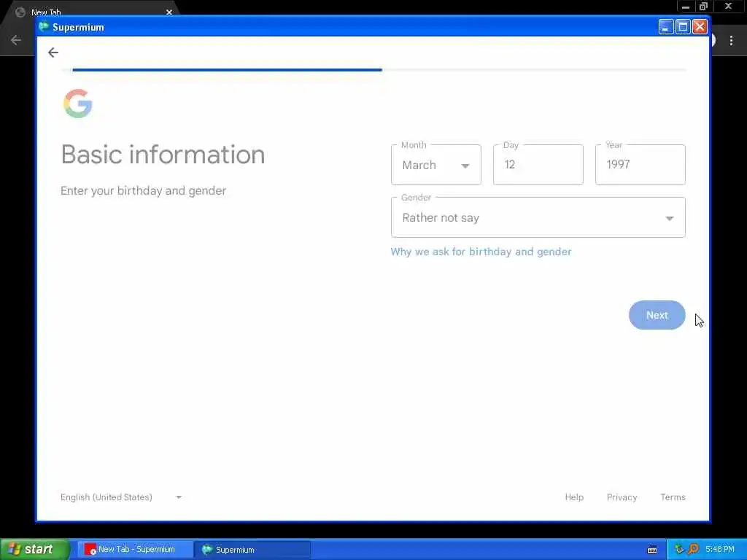This screenshot has width=747, height=560.
Task: Click the magnifier icon in system tray
Action: coord(693,549)
